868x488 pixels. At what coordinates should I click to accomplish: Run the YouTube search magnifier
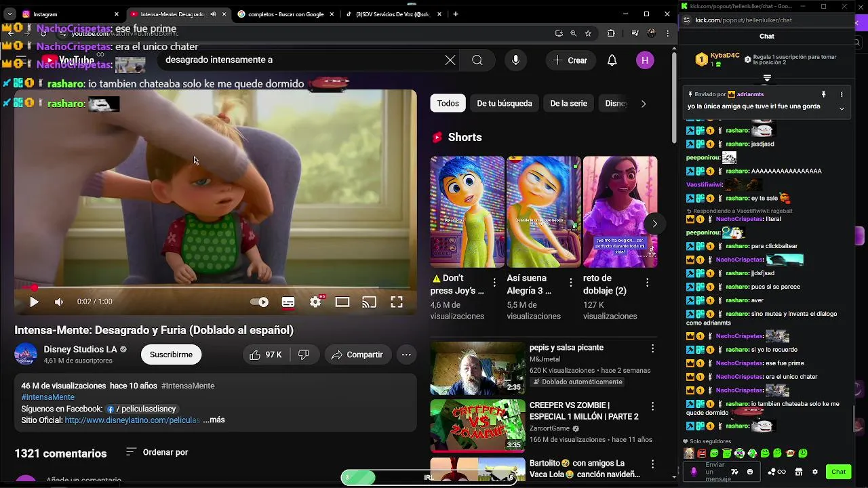point(477,60)
